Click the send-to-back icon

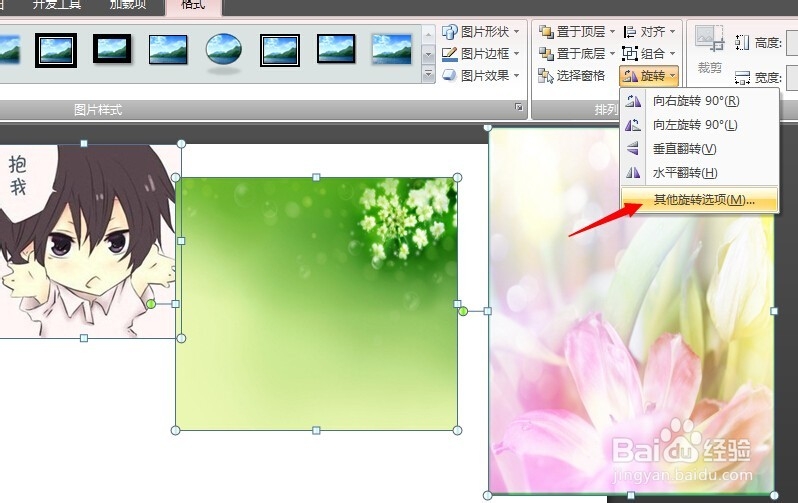[x=546, y=53]
